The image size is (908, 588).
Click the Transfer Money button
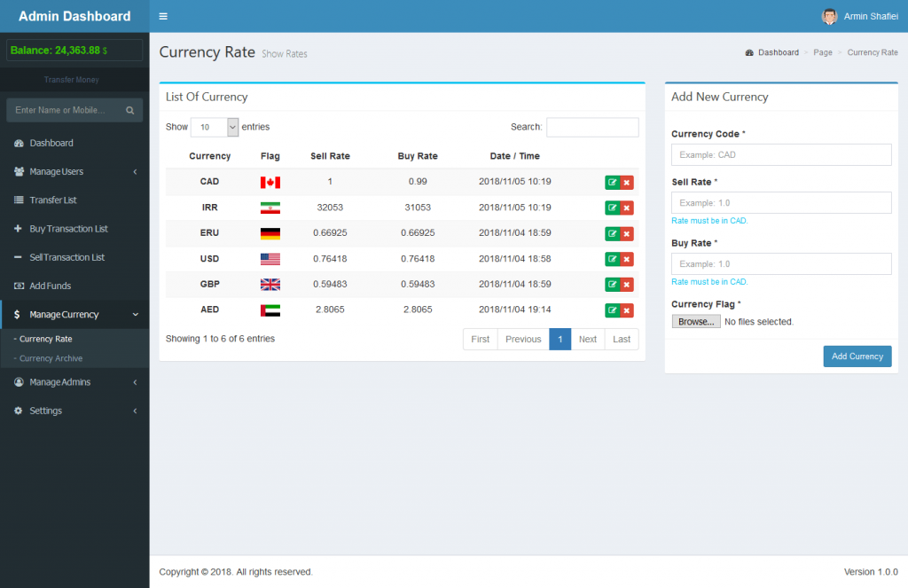coord(72,80)
